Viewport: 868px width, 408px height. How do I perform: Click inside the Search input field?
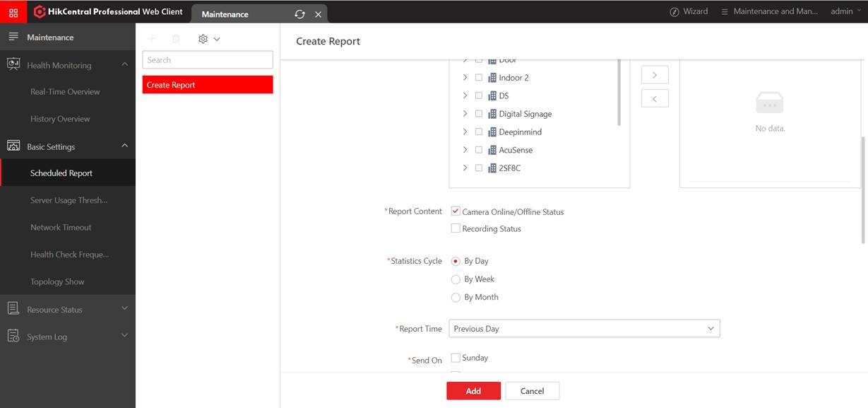click(x=208, y=60)
